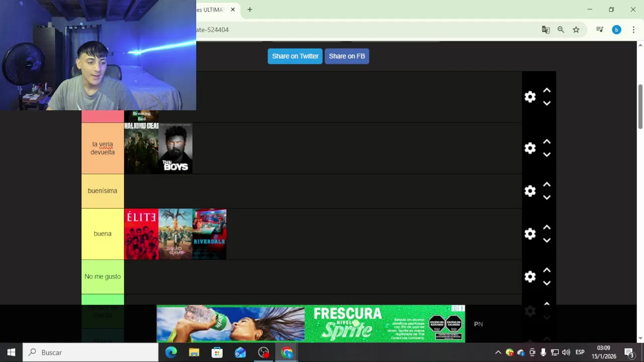Open ad options dots on Sprite banner
This screenshot has width=644, height=362.
click(461, 308)
